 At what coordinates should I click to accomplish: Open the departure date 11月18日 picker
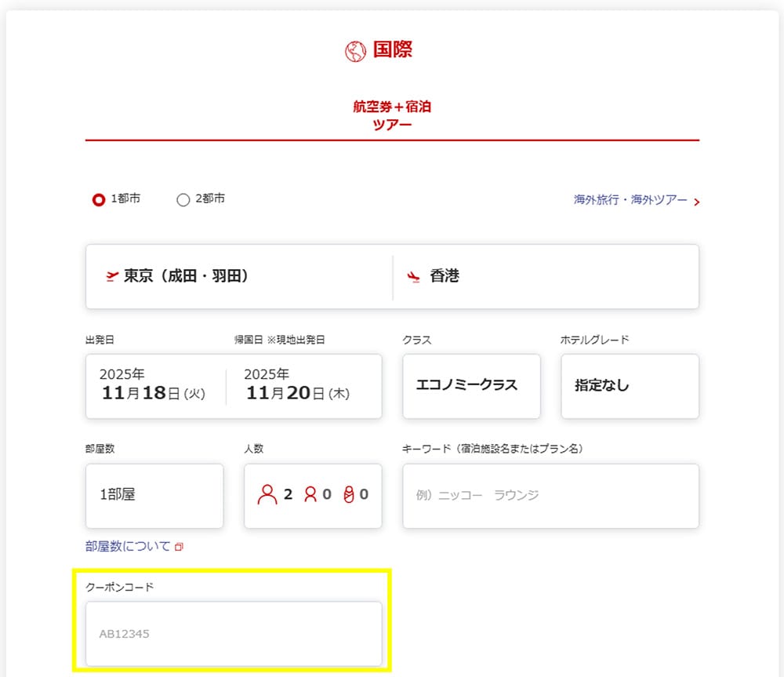pyautogui.click(x=154, y=386)
